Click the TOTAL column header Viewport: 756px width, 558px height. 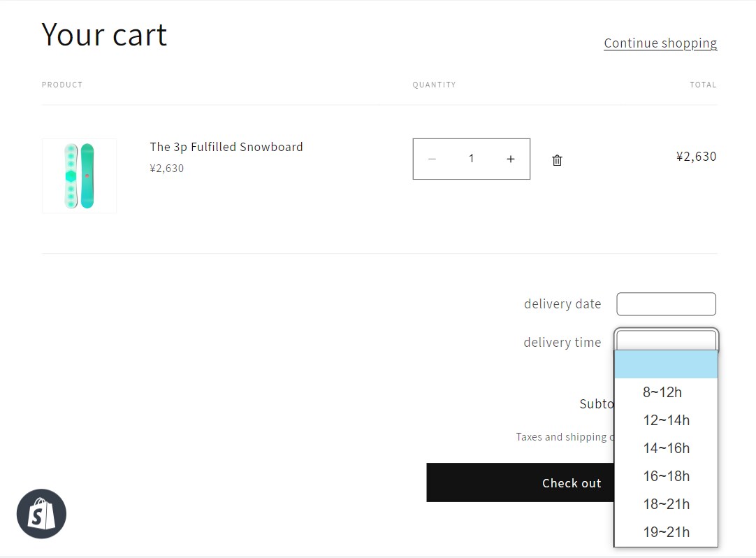pyautogui.click(x=703, y=85)
